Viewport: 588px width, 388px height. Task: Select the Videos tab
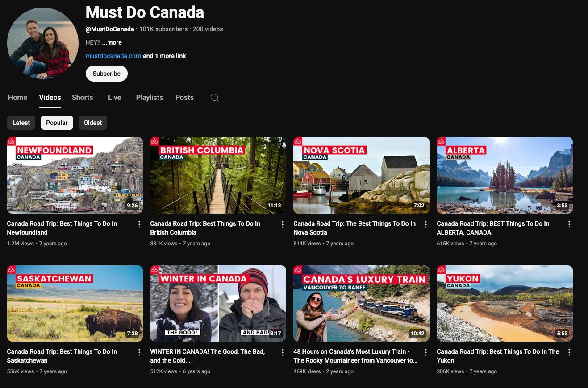click(x=50, y=97)
